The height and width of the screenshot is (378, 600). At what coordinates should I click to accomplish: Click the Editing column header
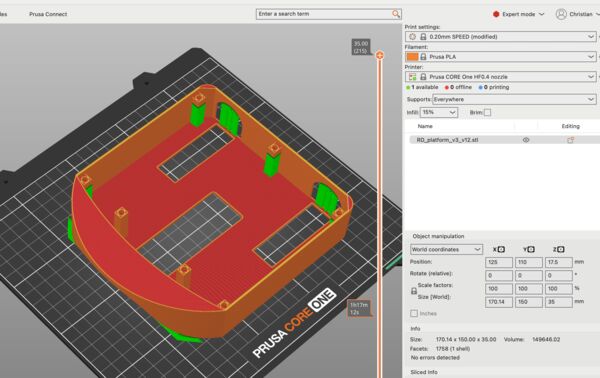(x=570, y=126)
